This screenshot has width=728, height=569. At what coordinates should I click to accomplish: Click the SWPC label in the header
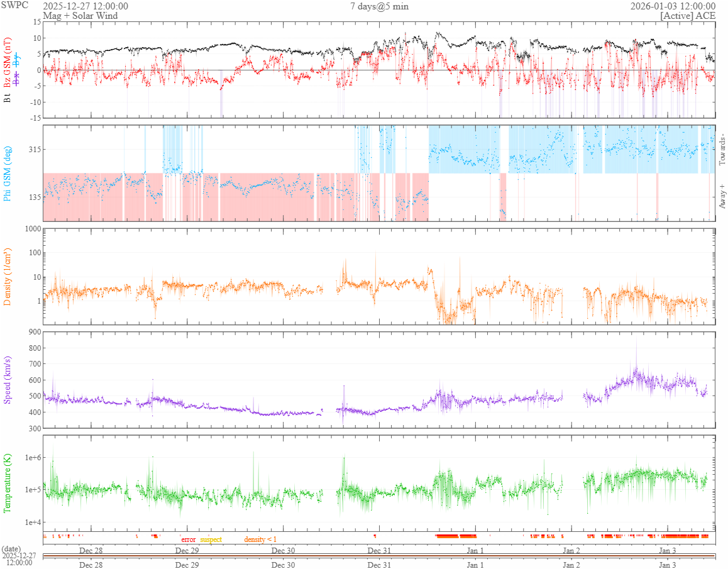(x=14, y=5)
